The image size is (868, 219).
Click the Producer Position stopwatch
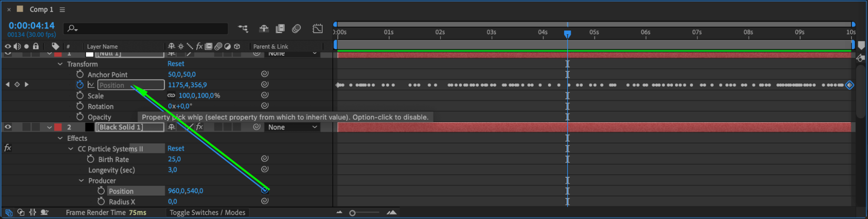[101, 191]
